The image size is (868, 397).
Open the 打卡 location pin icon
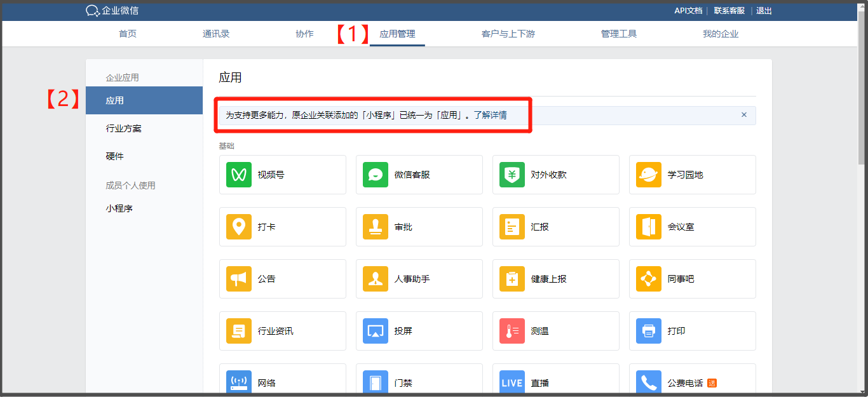(x=239, y=227)
